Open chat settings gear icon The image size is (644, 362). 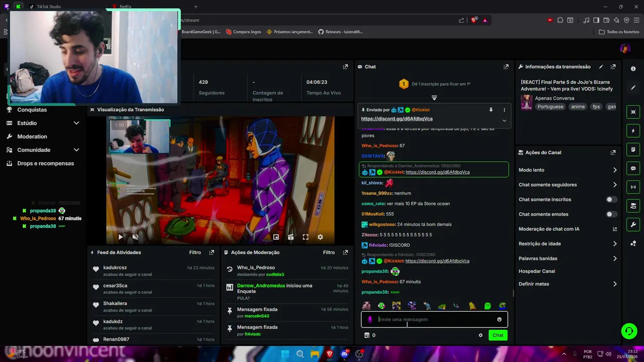coord(480,335)
